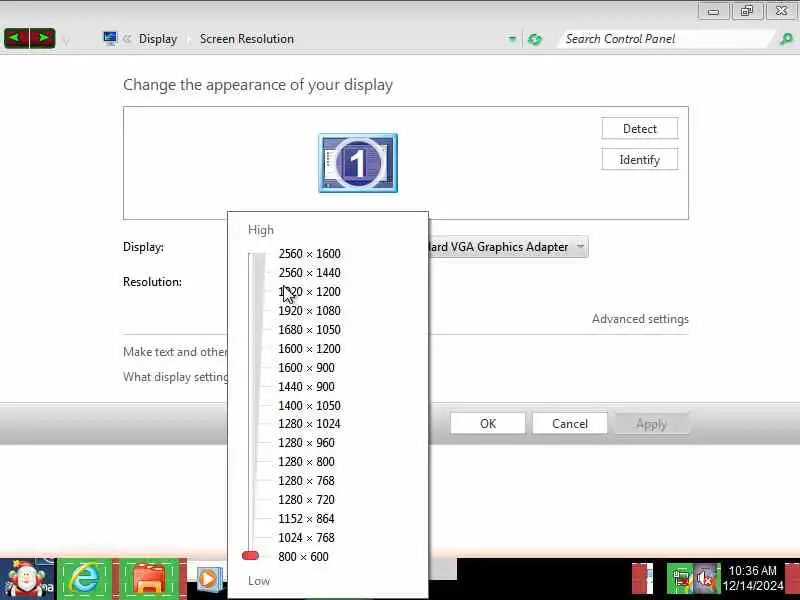800x600 pixels.
Task: Select resolution 1400 × 1050
Action: pyautogui.click(x=309, y=406)
